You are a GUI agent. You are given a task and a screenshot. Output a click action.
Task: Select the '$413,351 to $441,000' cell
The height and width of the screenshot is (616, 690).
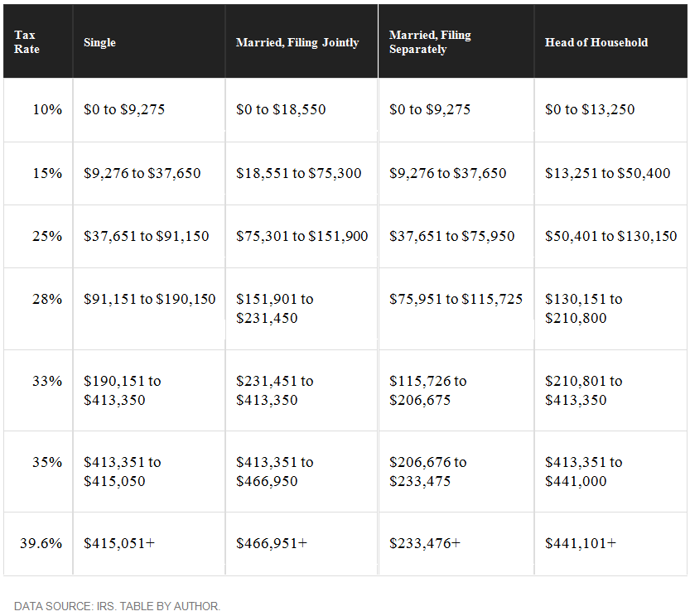click(x=584, y=472)
